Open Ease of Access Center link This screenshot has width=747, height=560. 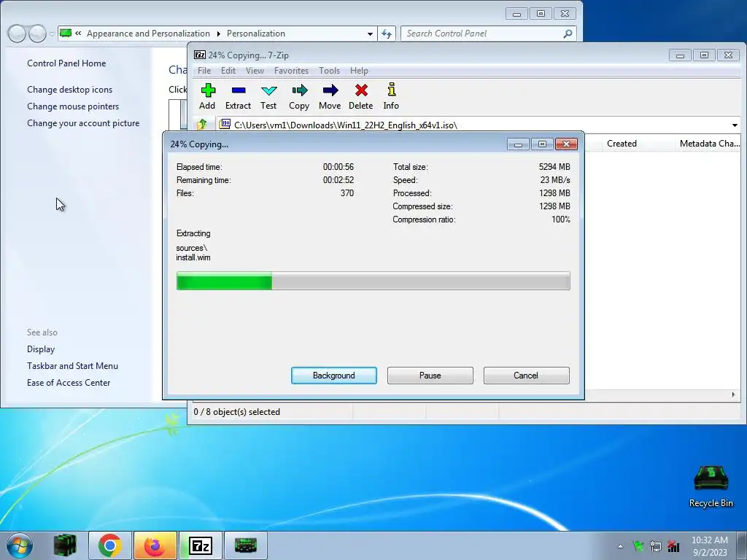pyautogui.click(x=69, y=382)
